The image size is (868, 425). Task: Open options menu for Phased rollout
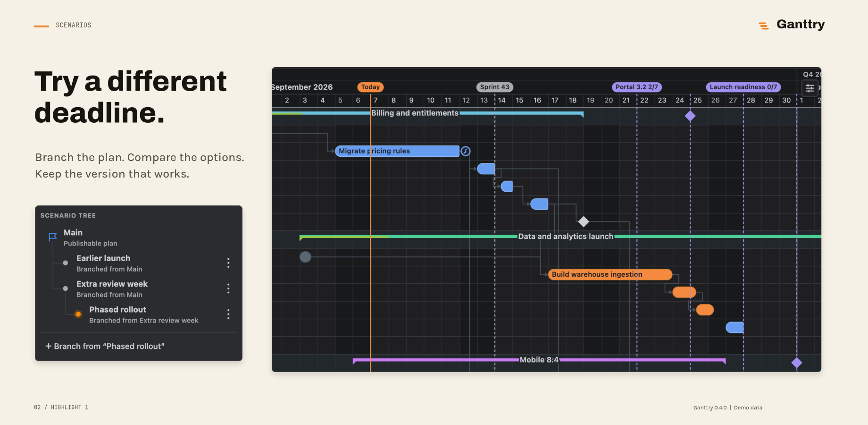click(228, 314)
